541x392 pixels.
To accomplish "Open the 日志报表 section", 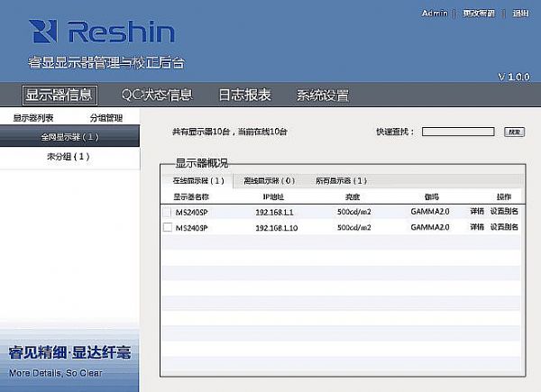I will click(244, 95).
